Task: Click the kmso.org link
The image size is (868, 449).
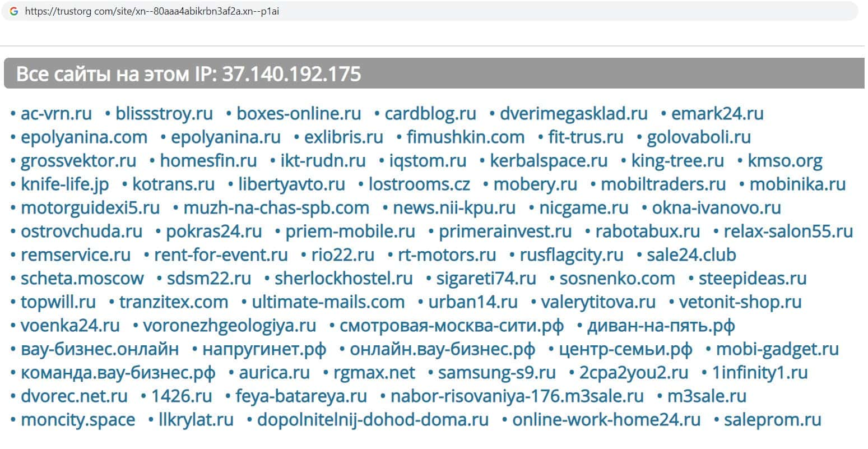Action: [785, 161]
